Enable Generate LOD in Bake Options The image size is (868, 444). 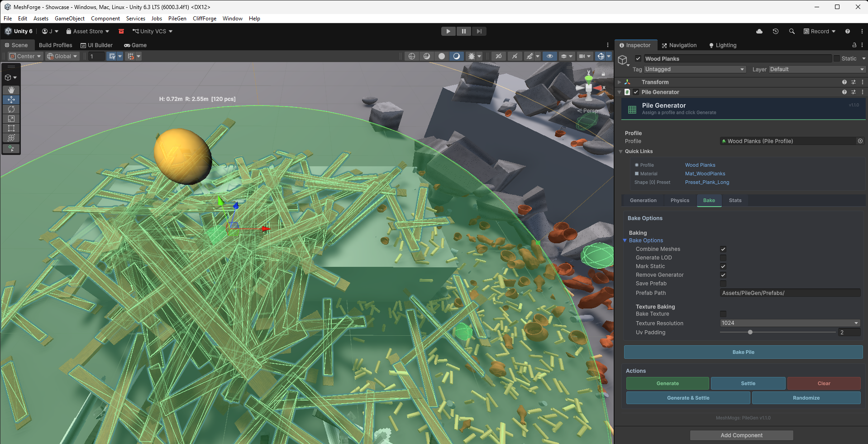[x=723, y=257]
